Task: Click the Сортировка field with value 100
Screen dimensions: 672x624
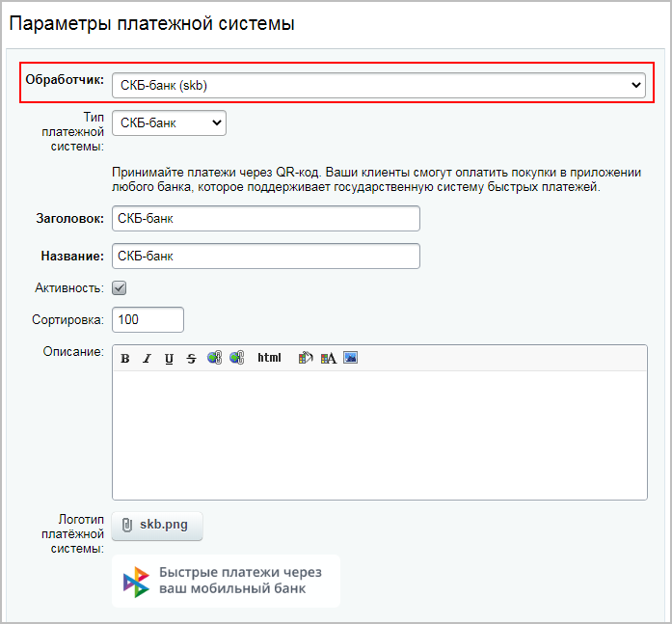Action: 148,319
